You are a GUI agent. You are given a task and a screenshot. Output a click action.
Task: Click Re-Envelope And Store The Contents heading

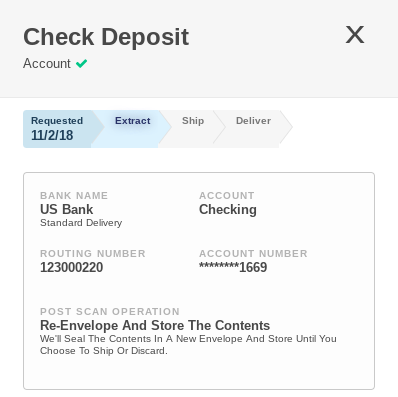(155, 325)
